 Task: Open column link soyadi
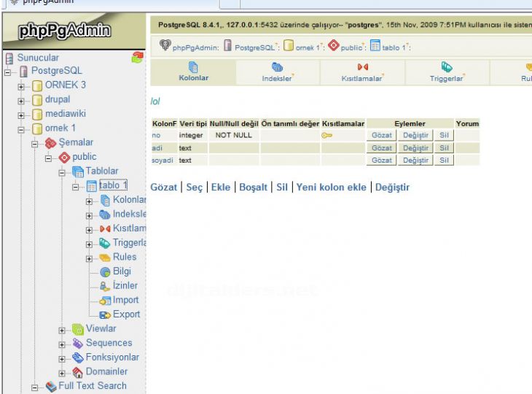pos(163,161)
